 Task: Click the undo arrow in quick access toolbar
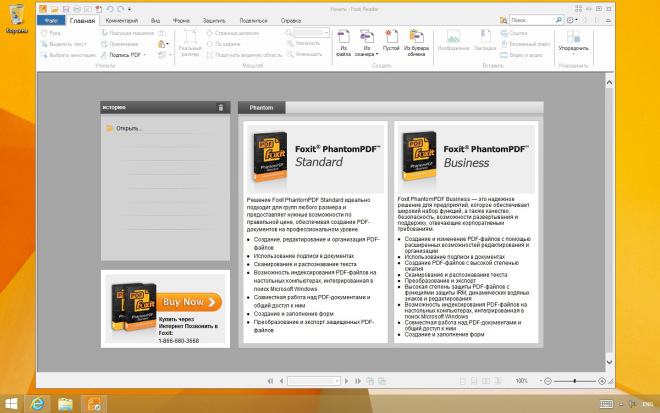coord(109,8)
